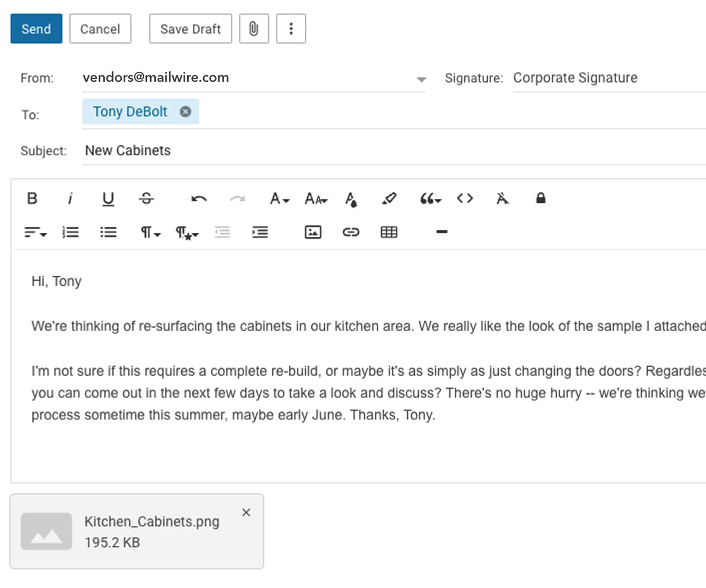The height and width of the screenshot is (588, 706).
Task: Attach a file with the paperclip
Action: click(x=254, y=28)
